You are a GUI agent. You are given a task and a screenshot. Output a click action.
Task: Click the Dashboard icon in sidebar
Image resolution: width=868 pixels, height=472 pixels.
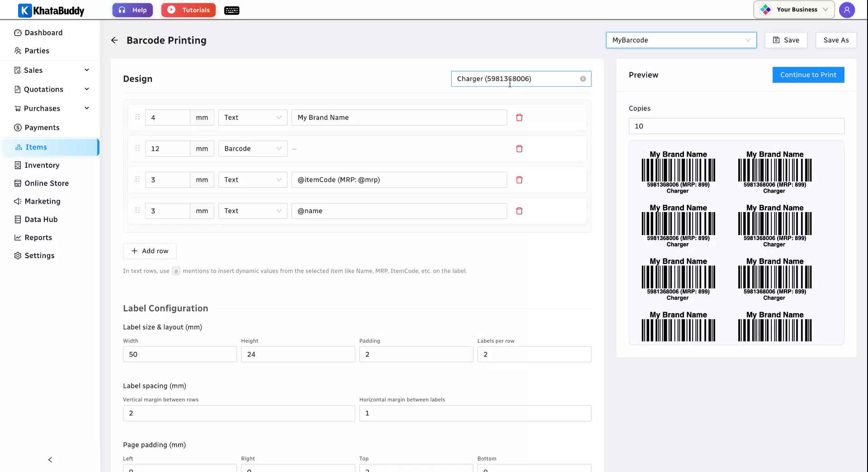click(x=18, y=33)
